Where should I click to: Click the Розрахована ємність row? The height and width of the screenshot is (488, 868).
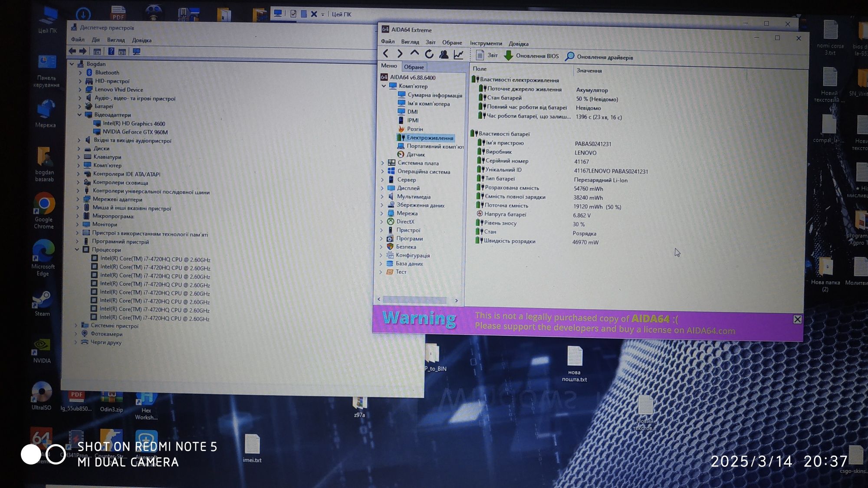[540, 188]
